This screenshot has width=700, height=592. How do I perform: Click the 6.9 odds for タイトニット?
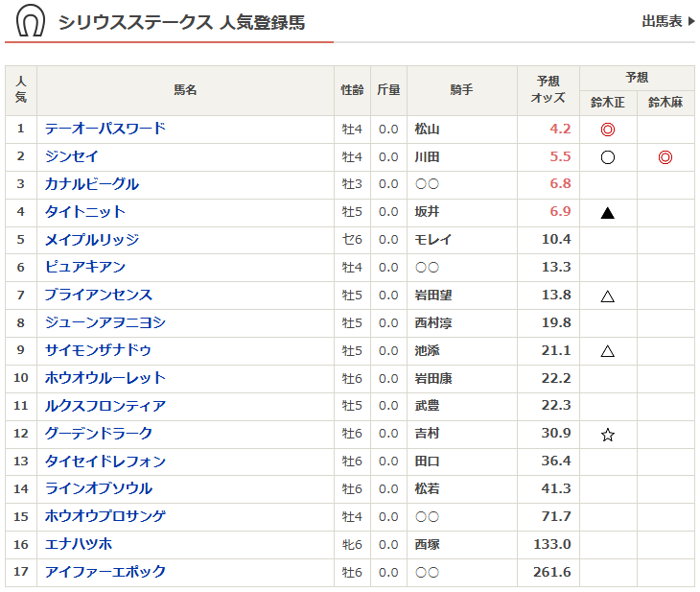[x=560, y=212]
